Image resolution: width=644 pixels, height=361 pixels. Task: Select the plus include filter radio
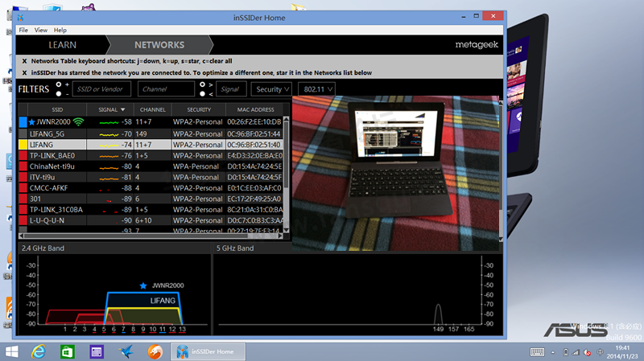(58, 84)
